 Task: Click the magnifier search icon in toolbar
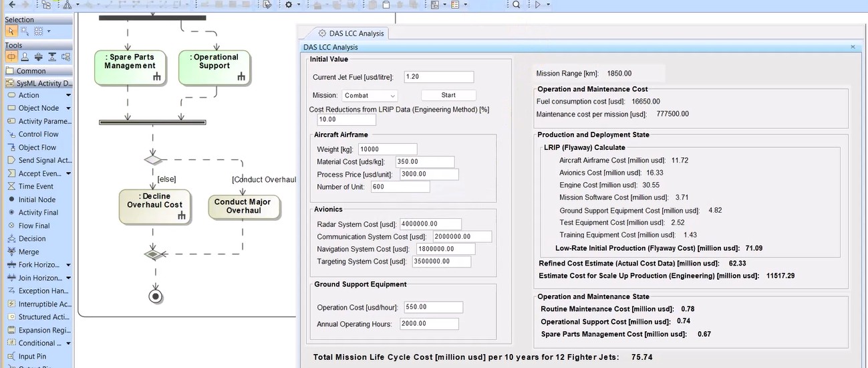point(517,5)
